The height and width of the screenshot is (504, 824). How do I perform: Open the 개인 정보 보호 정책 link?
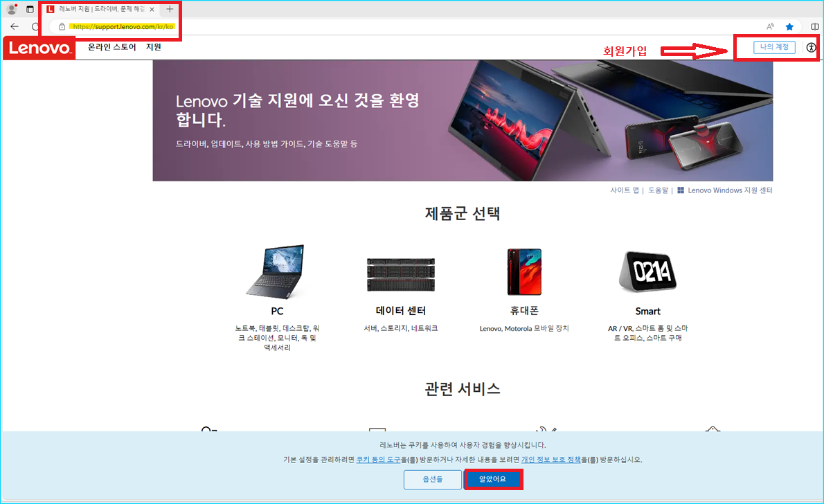tap(550, 459)
